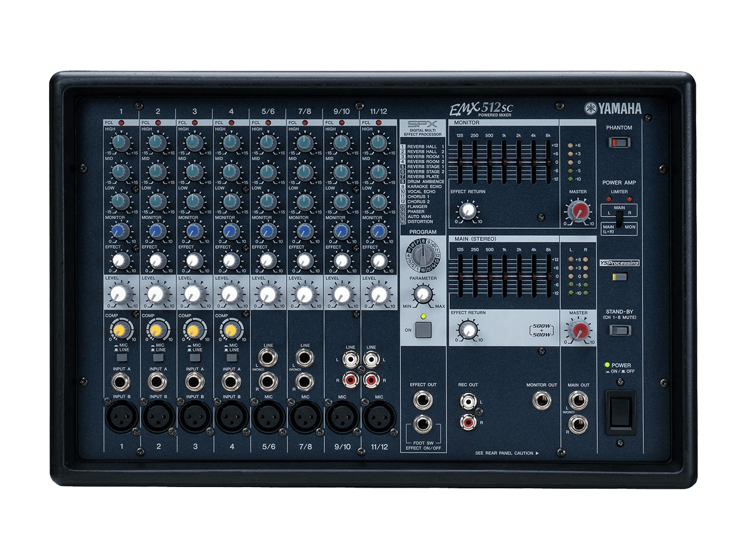This screenshot has height=560, width=747.
Task: Adjust channel 4 yellow COMP knob
Action: click(231, 330)
